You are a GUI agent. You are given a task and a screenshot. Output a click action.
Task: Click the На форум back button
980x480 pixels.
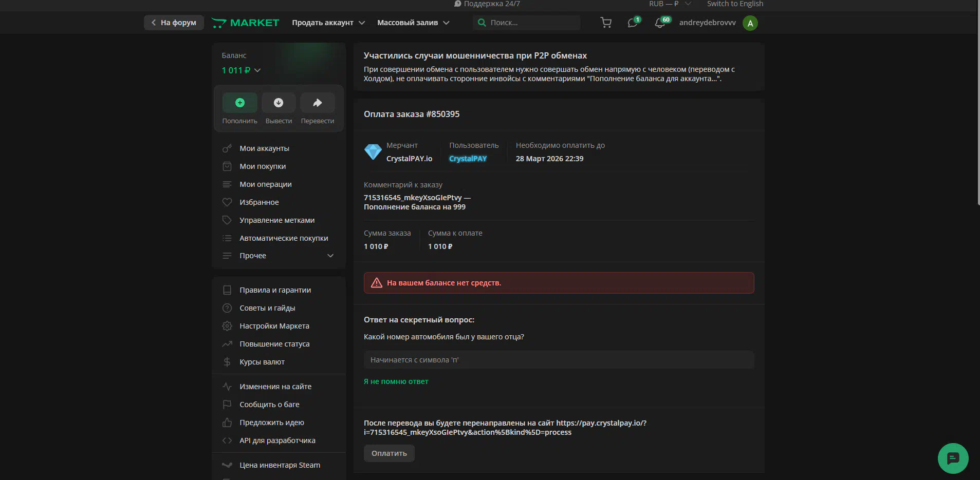pos(174,23)
